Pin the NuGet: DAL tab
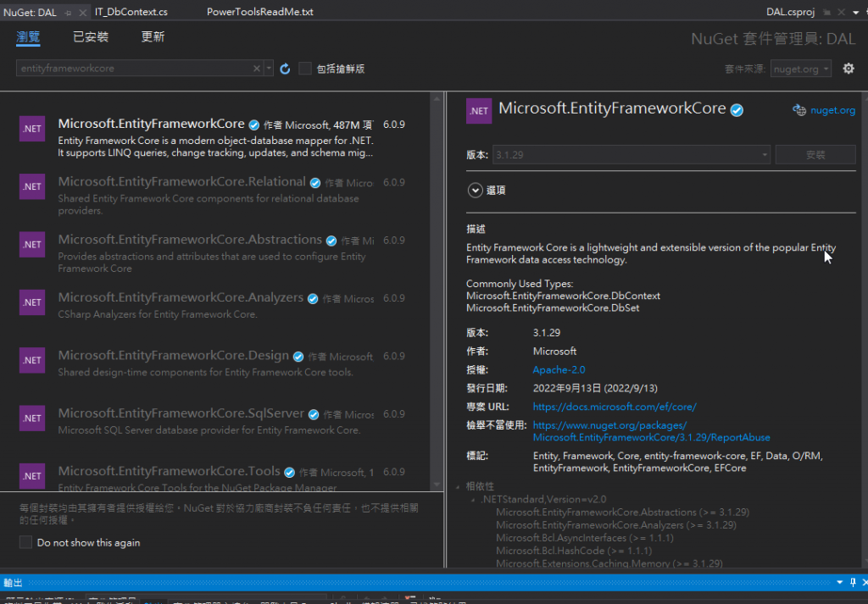868x604 pixels. pos(68,12)
